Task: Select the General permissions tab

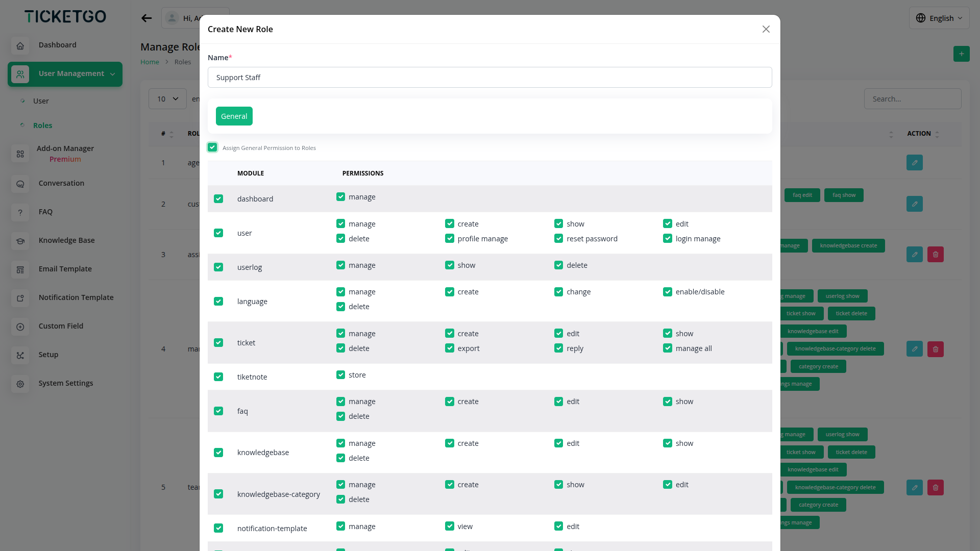Action: point(234,116)
